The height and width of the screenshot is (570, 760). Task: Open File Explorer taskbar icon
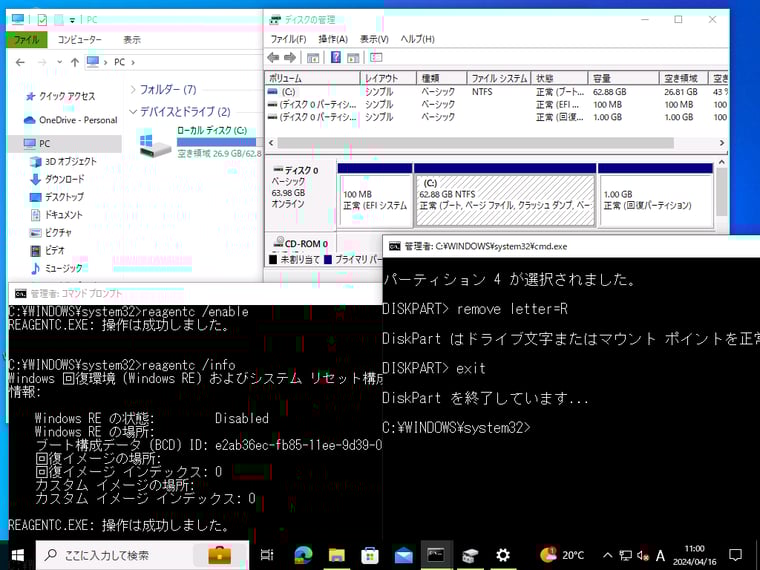[x=336, y=555]
